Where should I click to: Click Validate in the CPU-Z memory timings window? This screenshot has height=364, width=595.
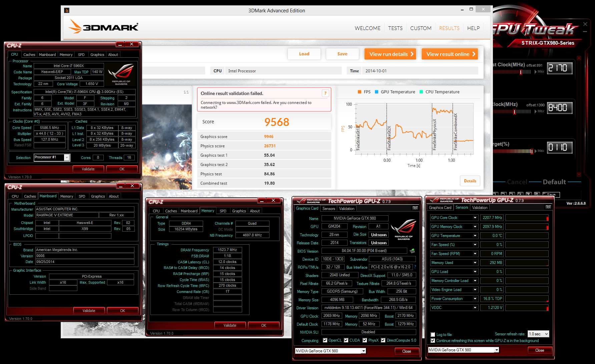coord(230,325)
